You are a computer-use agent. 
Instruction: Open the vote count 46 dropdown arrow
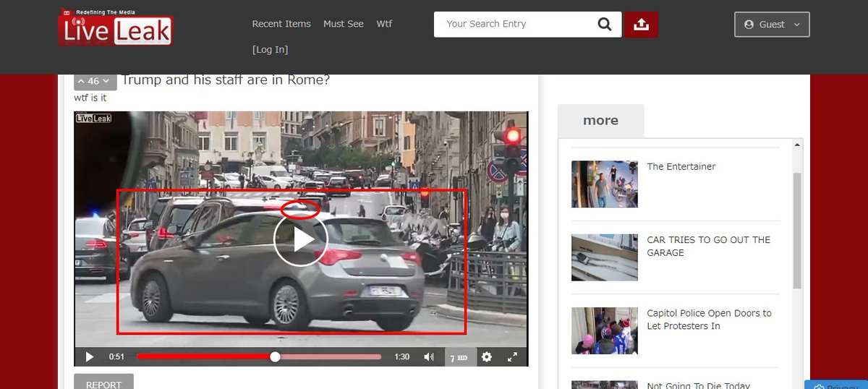106,81
